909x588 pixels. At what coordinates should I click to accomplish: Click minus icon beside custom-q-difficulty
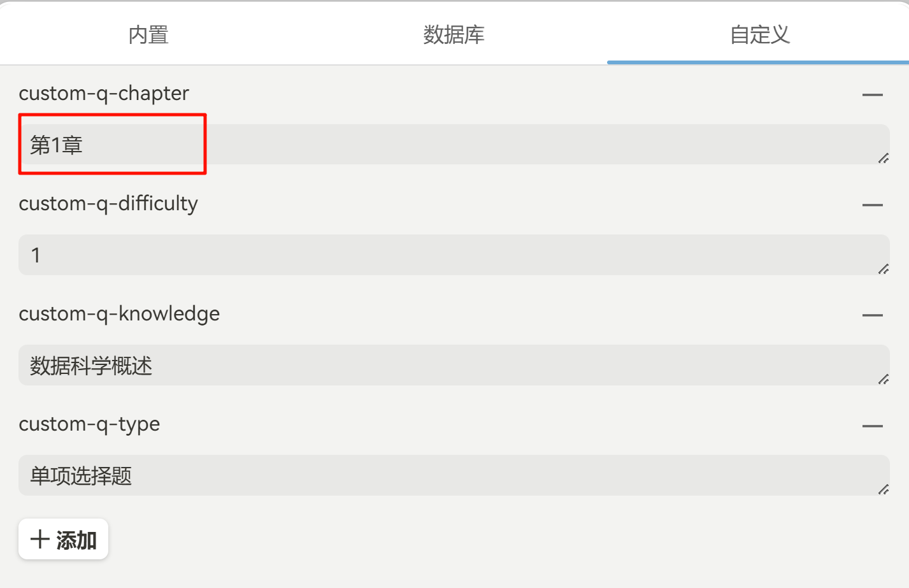coord(872,205)
